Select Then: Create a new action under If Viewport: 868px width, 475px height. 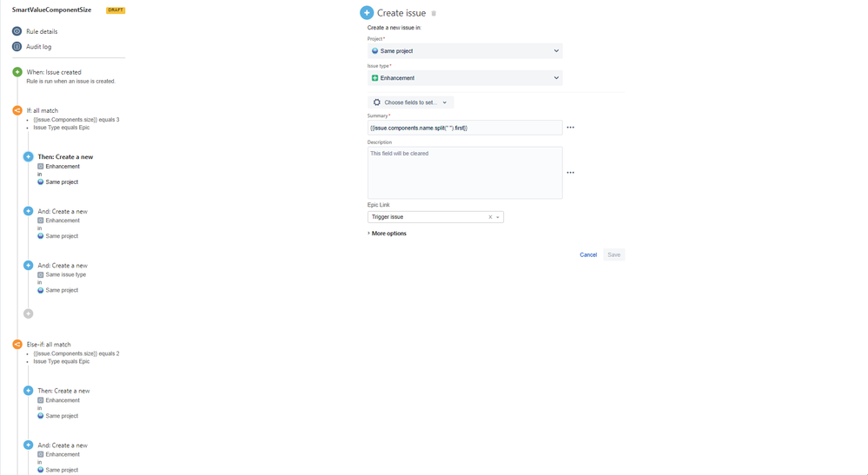(65, 157)
